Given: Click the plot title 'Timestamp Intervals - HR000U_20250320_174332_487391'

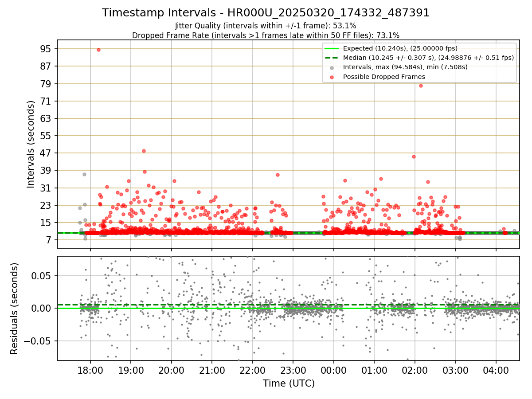Looking at the screenshot, I should pos(266,13).
